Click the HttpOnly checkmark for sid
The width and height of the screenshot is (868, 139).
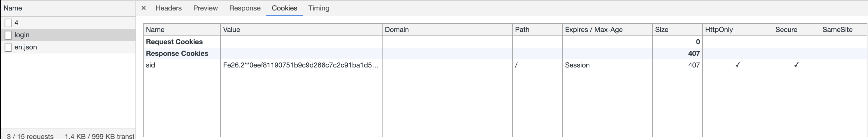tap(737, 65)
